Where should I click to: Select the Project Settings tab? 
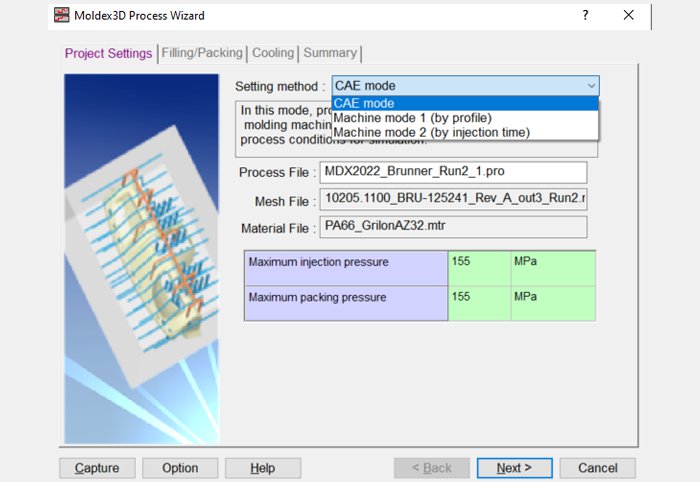(108, 53)
